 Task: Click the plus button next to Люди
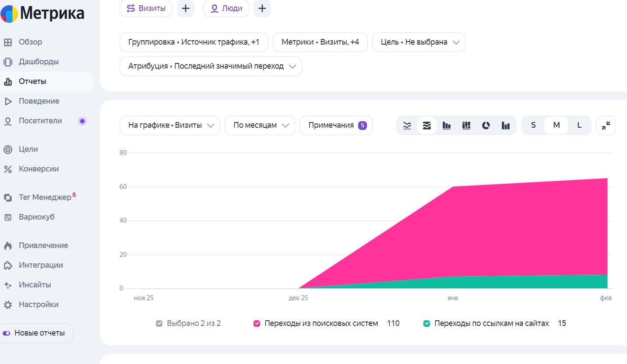tap(262, 8)
